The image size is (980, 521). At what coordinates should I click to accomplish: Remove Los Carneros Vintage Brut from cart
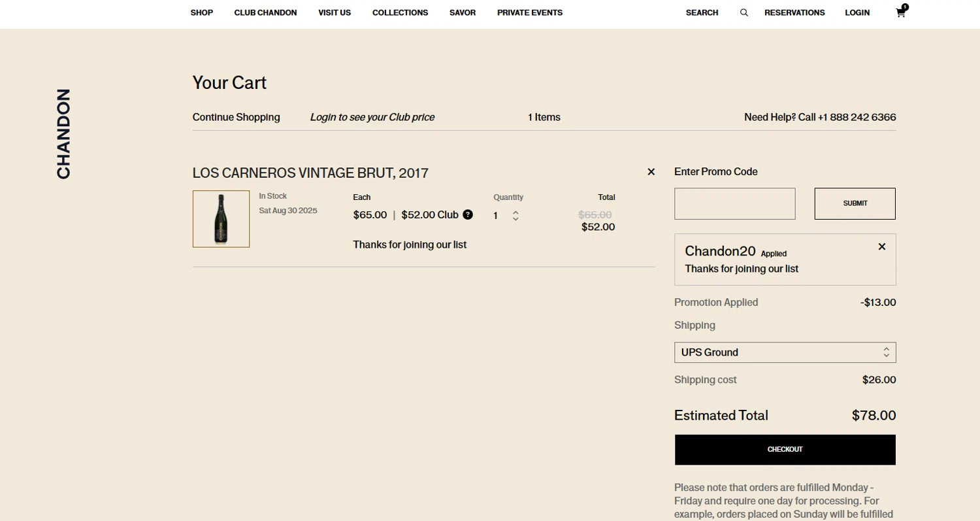pyautogui.click(x=651, y=172)
